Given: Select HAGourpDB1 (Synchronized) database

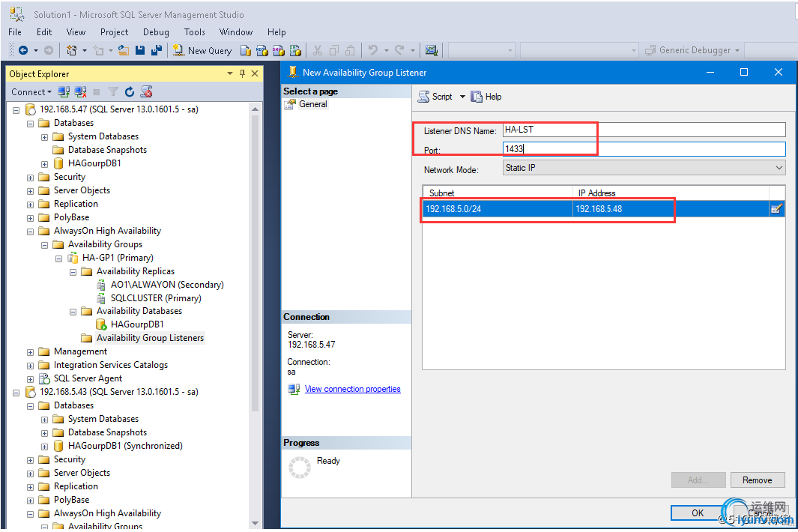Looking at the screenshot, I should pos(125,446).
